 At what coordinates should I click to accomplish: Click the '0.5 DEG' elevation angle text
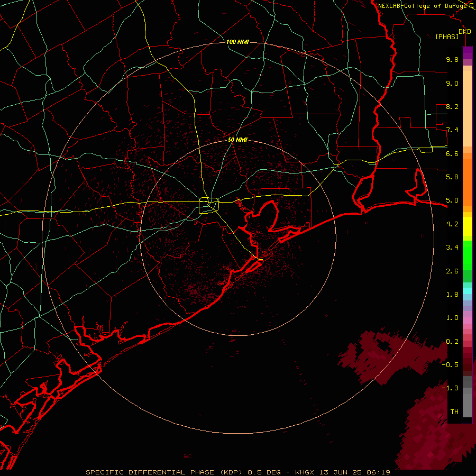264,472
